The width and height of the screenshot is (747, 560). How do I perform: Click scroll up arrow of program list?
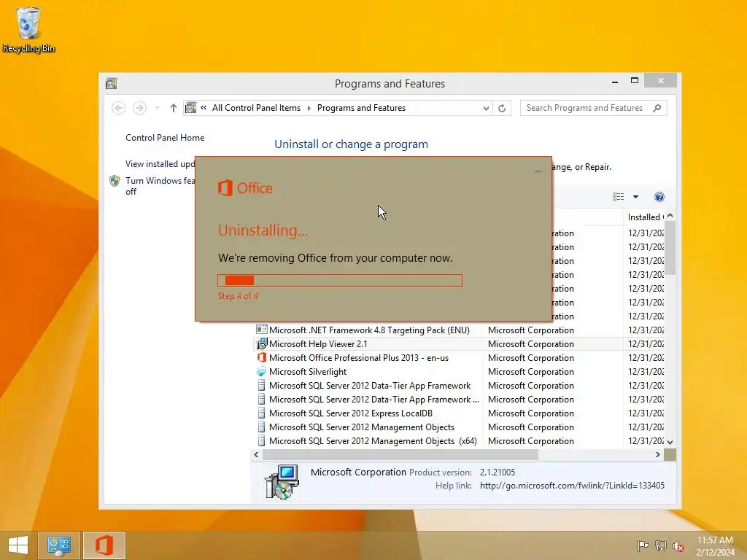(x=670, y=216)
